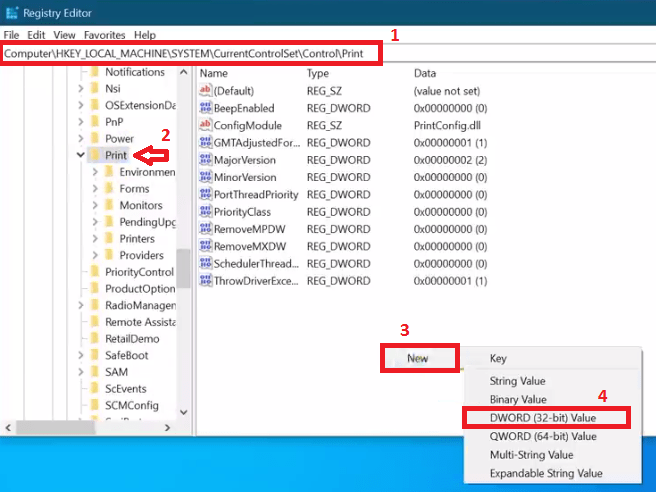Select the PriorityControl key
The width and height of the screenshot is (656, 492).
(139, 272)
